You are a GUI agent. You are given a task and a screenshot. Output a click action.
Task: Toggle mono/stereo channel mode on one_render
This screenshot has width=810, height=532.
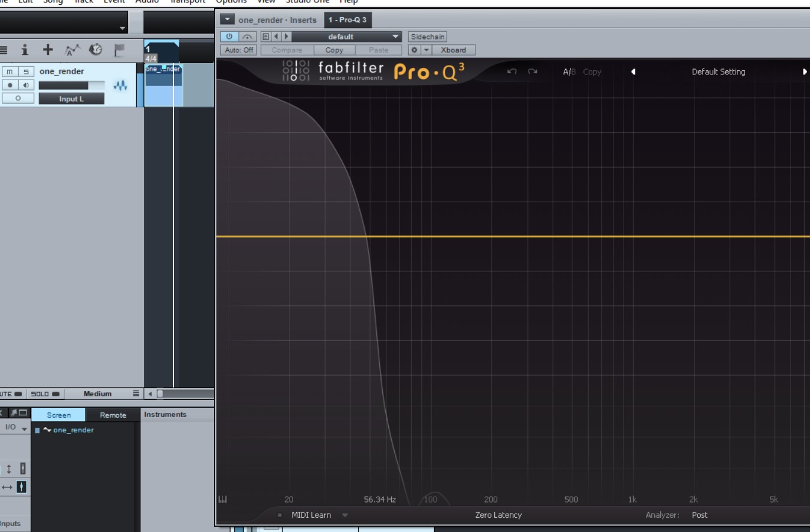pyautogui.click(x=18, y=98)
